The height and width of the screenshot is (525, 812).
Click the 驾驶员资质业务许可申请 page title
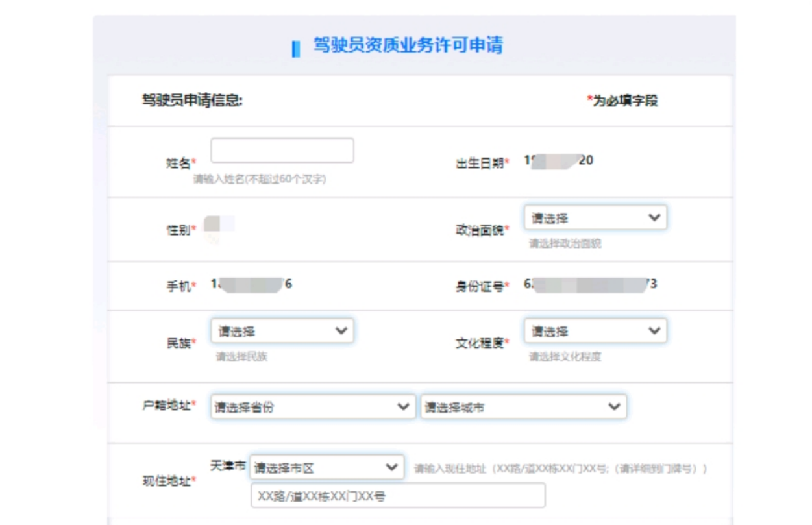(408, 45)
